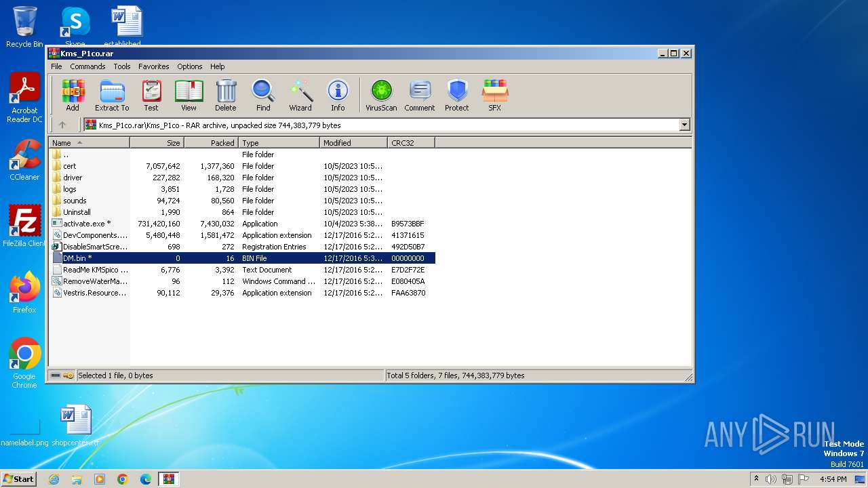Open the File menu
The image size is (868, 488).
(x=56, y=66)
